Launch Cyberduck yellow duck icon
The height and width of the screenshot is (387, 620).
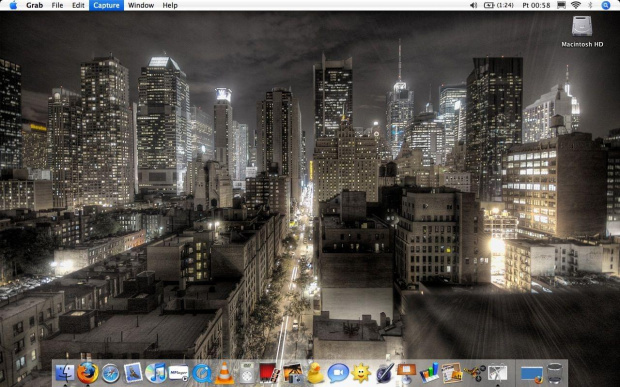(315, 373)
